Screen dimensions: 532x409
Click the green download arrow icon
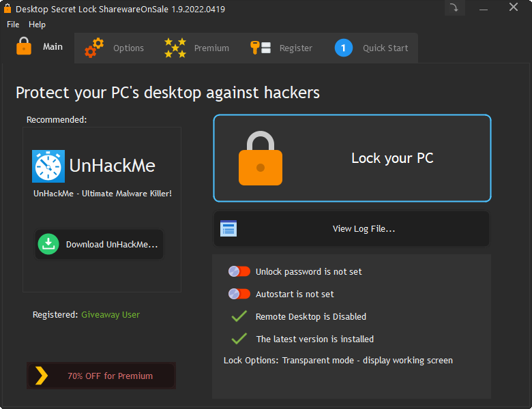click(x=48, y=244)
